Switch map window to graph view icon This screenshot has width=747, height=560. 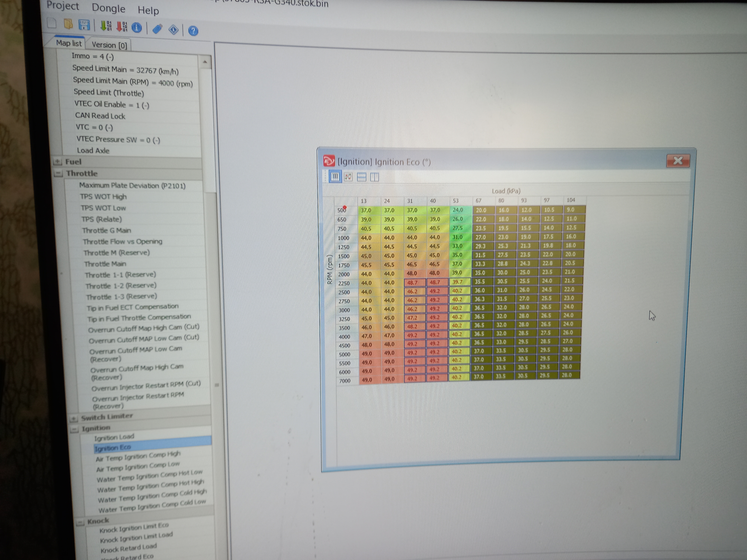click(348, 177)
